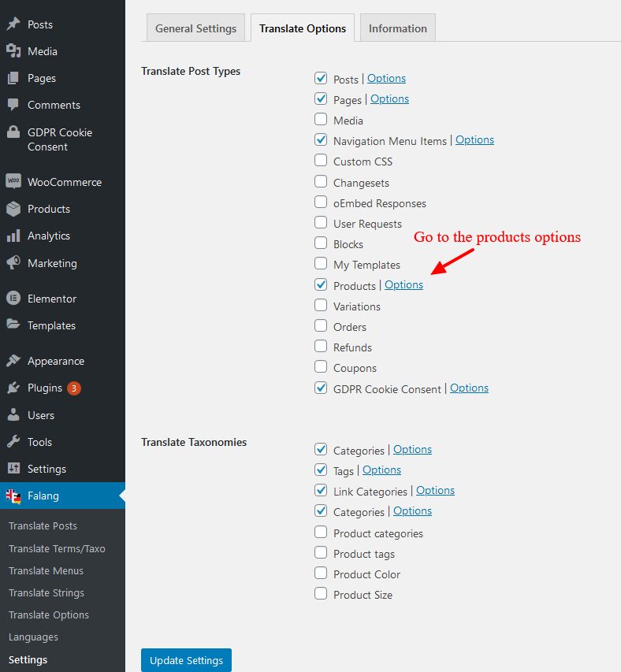Open Translate Terms/Taxo submenu item

point(57,548)
